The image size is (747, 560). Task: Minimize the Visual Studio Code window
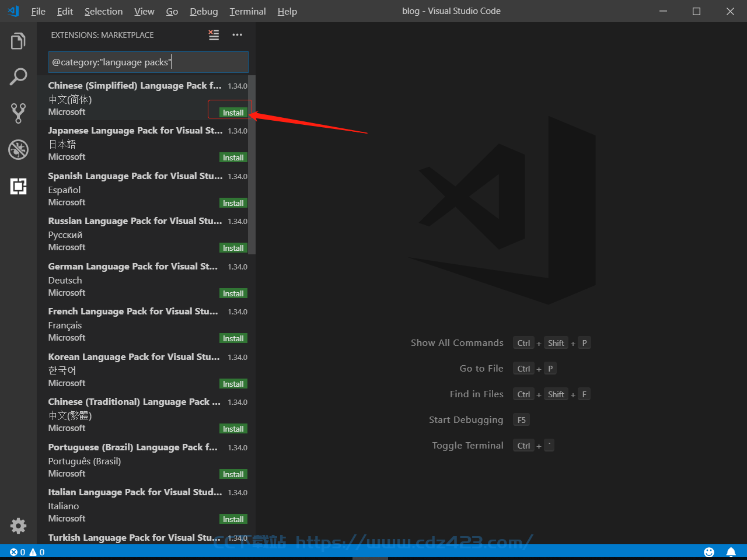663,11
